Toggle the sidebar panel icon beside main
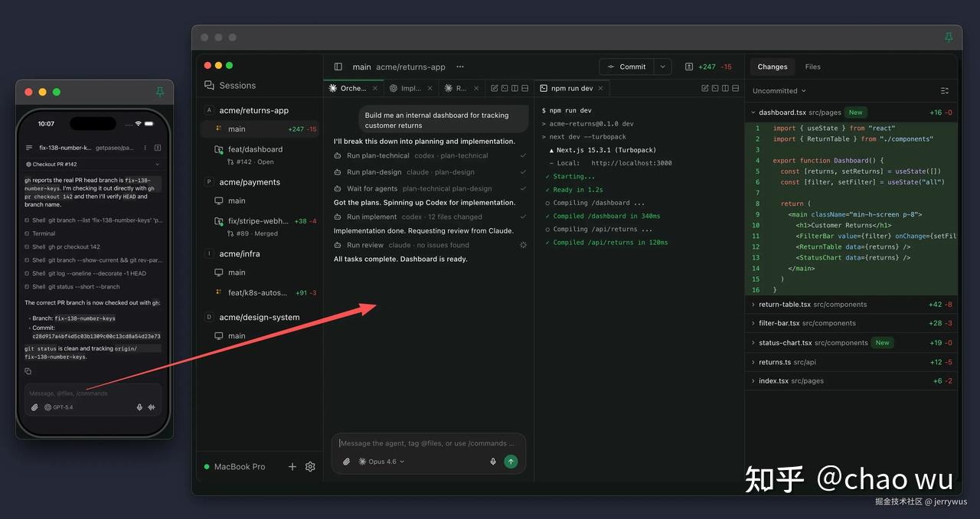This screenshot has width=980, height=519. pos(338,67)
